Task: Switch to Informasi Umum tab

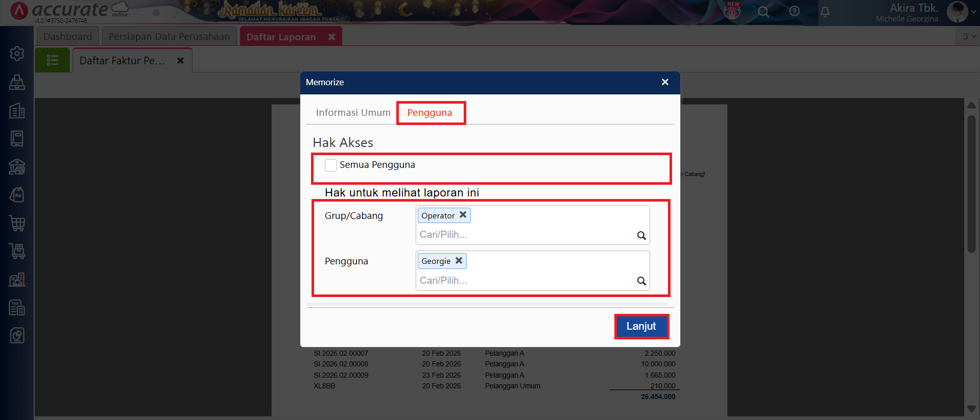Action: pos(353,113)
